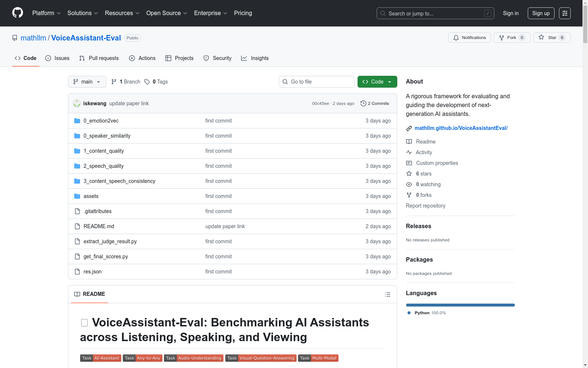
Task: Click the folder icon for 1_content_quality
Action: 77,151
